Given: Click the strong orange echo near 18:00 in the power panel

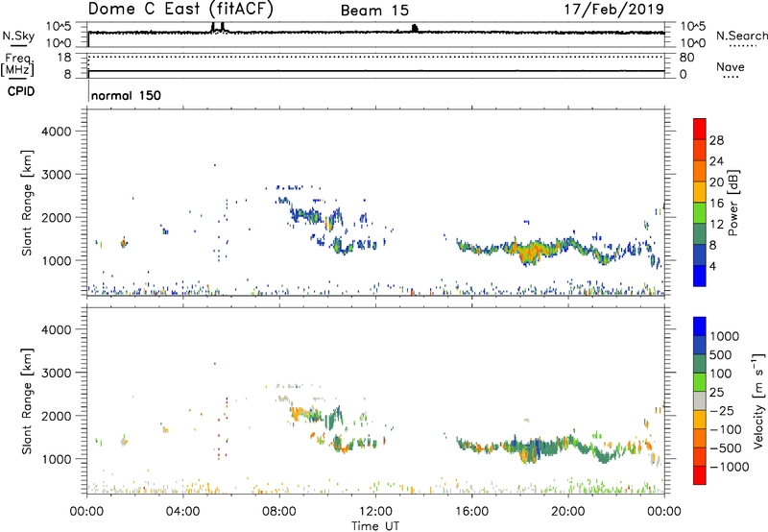Looking at the screenshot, I should [531, 252].
